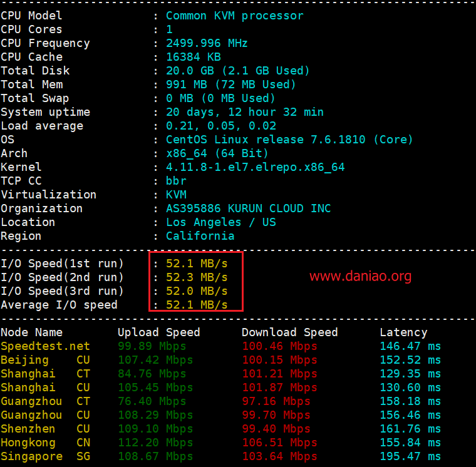
Task: Click the CPU Frequency value 2499.996 MHz
Action: click(x=207, y=43)
